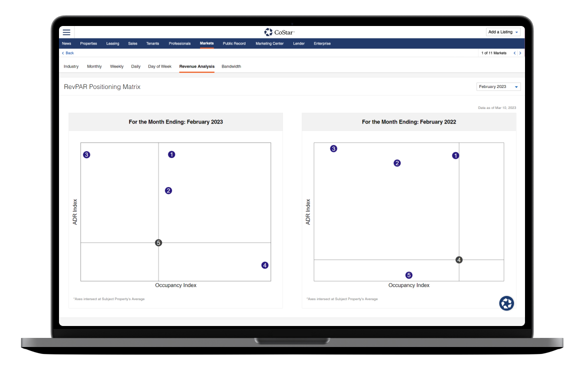This screenshot has width=588, height=387.
Task: Click data point 1 in 2023 chart
Action: (171, 154)
